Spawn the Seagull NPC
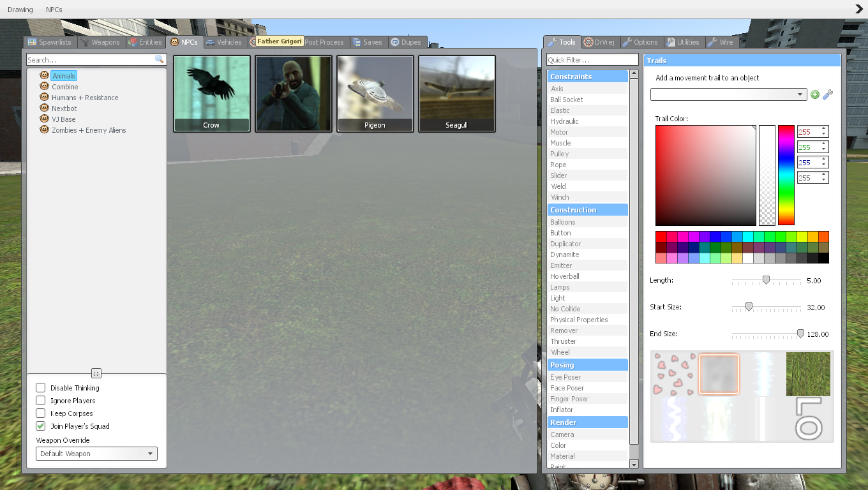Image resolution: width=868 pixels, height=490 pixels. coord(457,94)
